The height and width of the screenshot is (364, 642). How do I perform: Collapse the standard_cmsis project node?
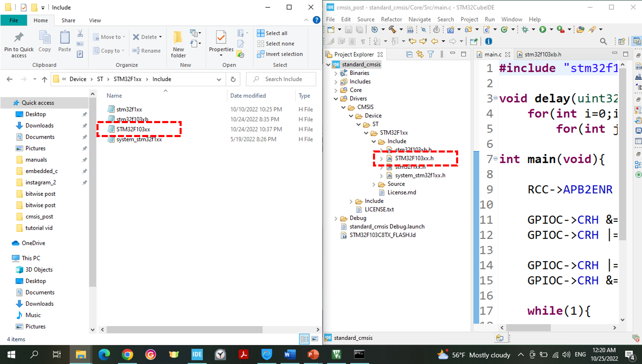[x=328, y=65]
